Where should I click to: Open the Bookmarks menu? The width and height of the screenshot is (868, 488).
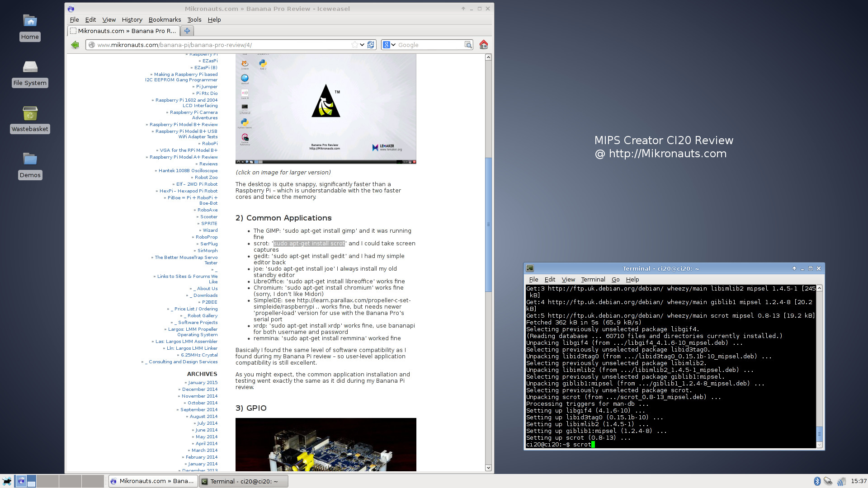pyautogui.click(x=165, y=19)
